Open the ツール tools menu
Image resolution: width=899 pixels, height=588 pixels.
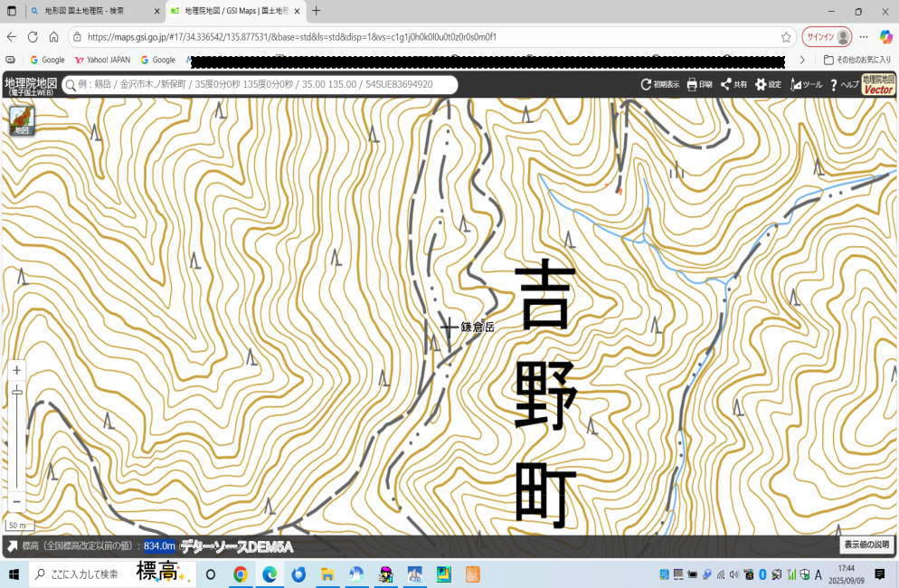point(806,84)
